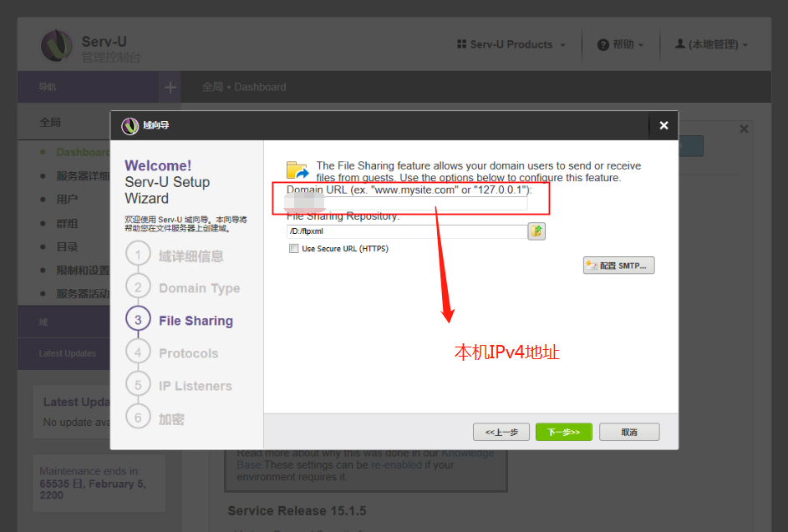Click step 3 circle in the wizard
This screenshot has width=788, height=532.
[x=138, y=320]
